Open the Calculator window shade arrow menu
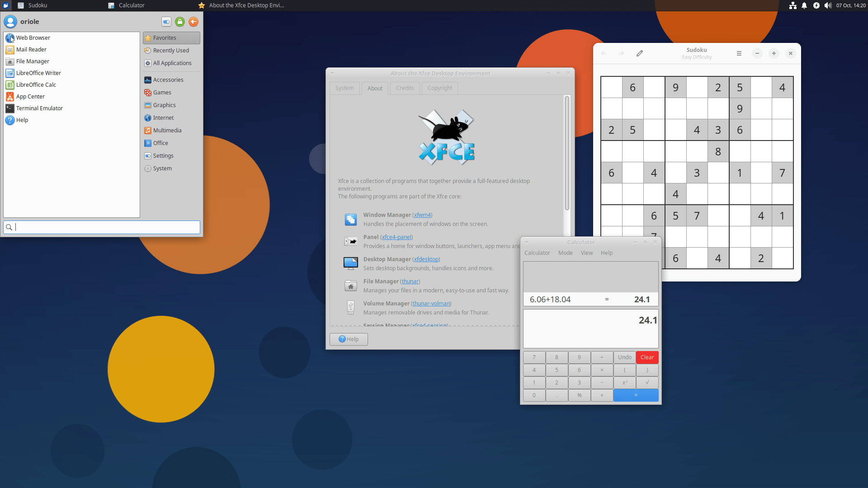 coord(526,242)
